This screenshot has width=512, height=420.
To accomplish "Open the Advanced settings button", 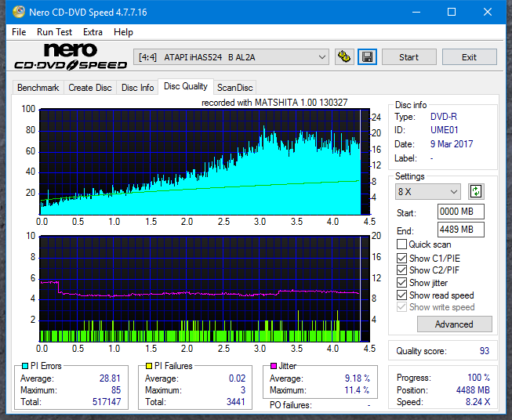I will [454, 324].
